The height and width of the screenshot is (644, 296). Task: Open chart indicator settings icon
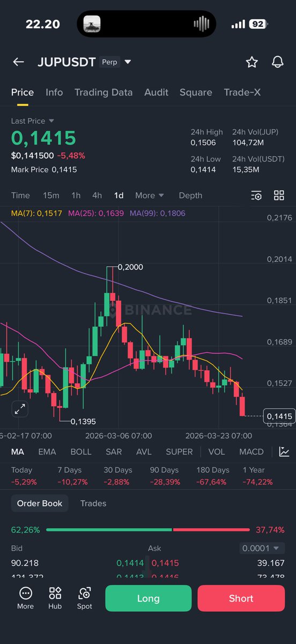click(x=256, y=195)
